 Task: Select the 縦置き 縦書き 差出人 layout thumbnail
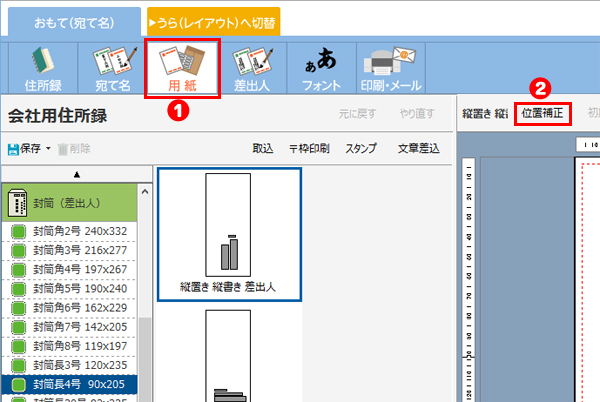click(x=229, y=234)
